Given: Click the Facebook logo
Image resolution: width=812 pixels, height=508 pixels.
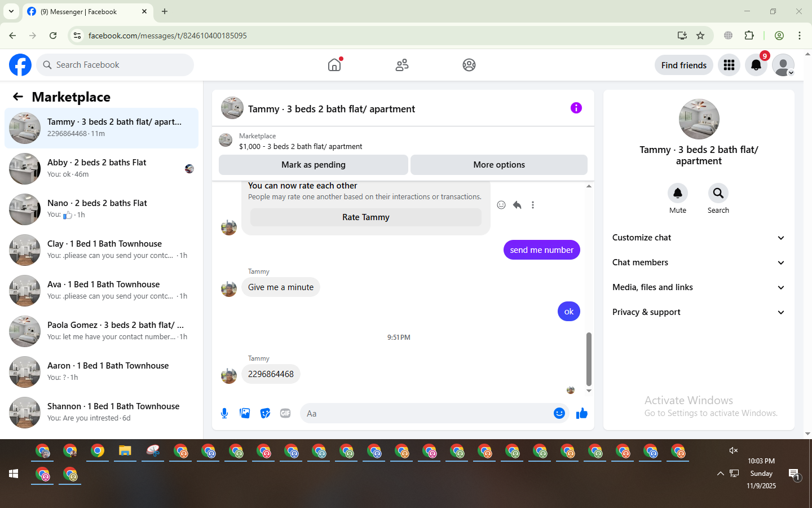Looking at the screenshot, I should [x=20, y=65].
